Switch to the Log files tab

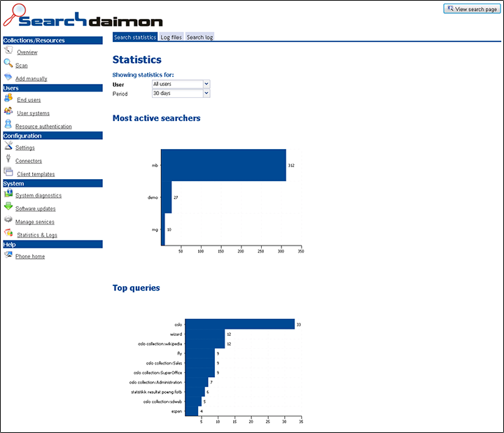coord(171,37)
